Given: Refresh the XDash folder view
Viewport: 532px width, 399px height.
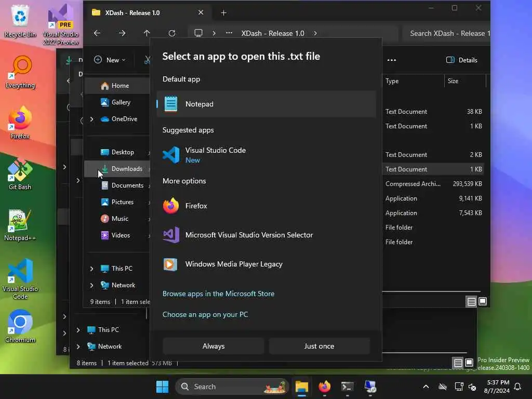Looking at the screenshot, I should [172, 33].
